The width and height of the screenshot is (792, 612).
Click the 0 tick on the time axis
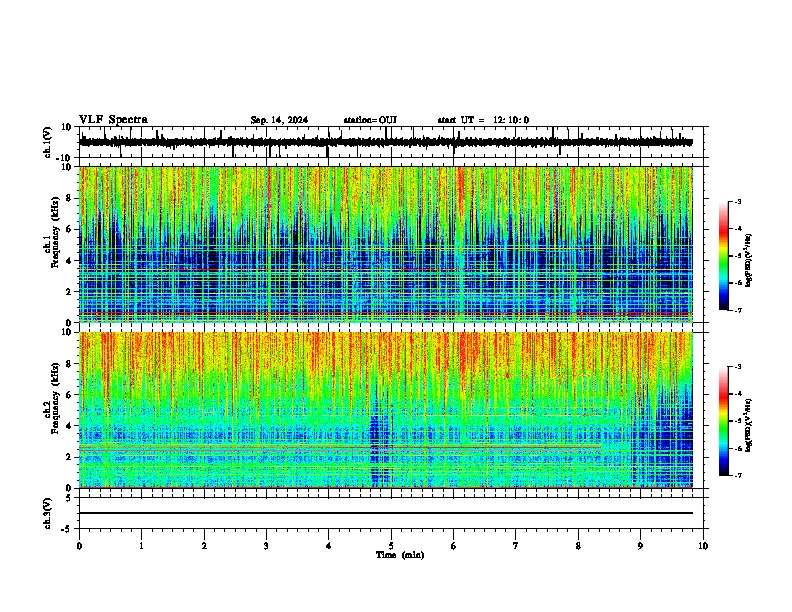(79, 546)
